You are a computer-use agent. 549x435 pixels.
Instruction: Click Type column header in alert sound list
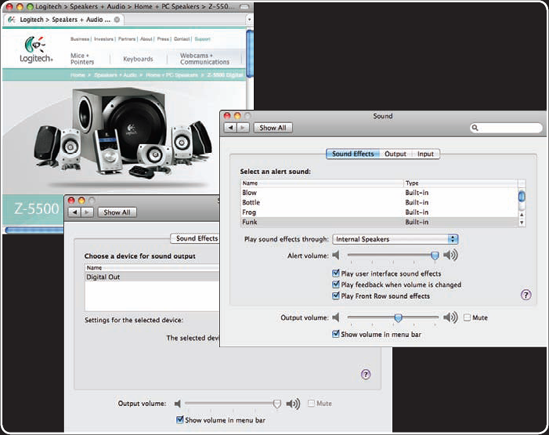(461, 183)
